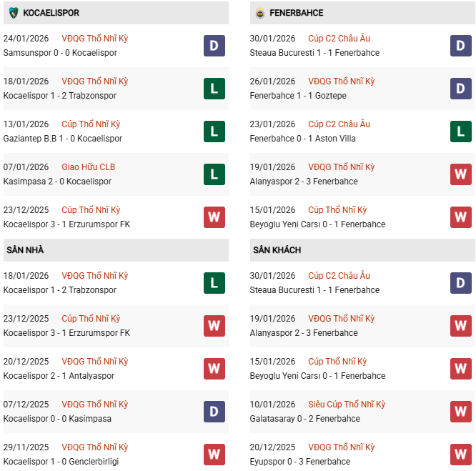The width and height of the screenshot is (476, 471).
Task: Click the FENERBAHCE team name heading
Action: tap(297, 13)
